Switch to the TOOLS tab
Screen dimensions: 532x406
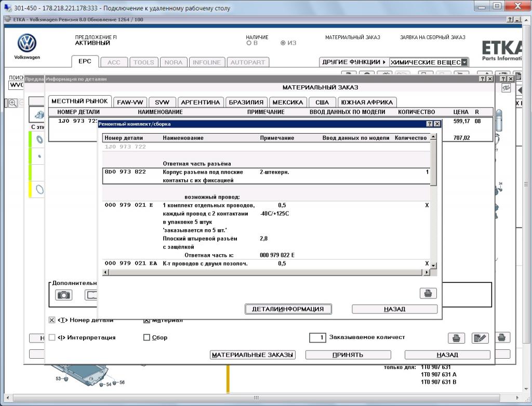[x=143, y=62]
